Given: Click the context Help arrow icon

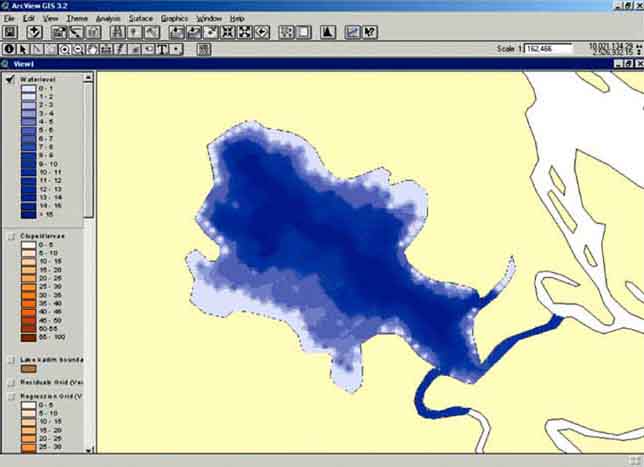Looking at the screenshot, I should coord(370,32).
